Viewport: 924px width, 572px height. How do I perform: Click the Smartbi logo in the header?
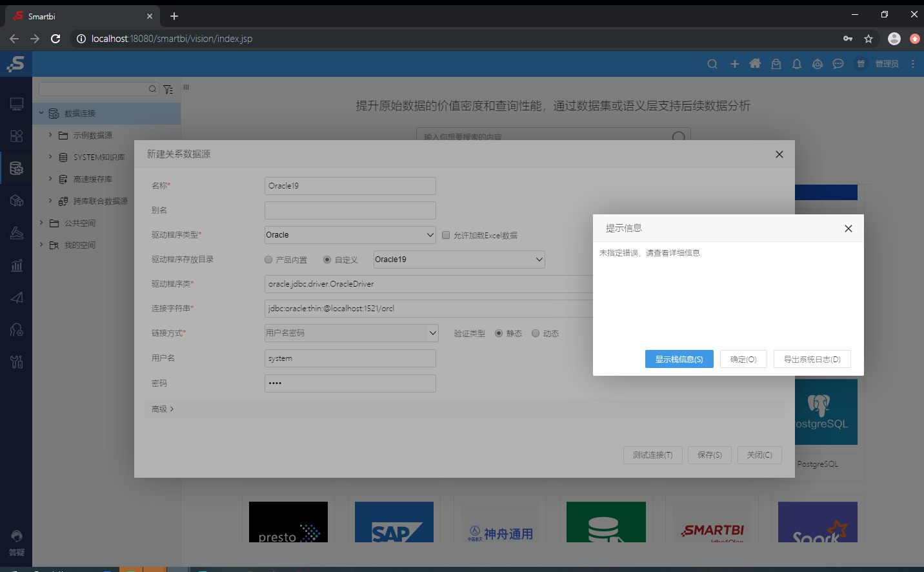(15, 64)
